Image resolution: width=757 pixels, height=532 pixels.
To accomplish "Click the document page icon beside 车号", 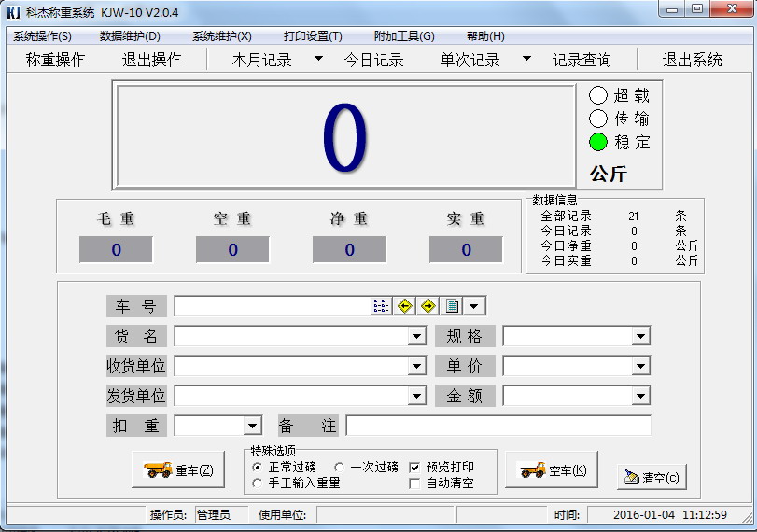I will pyautogui.click(x=452, y=306).
